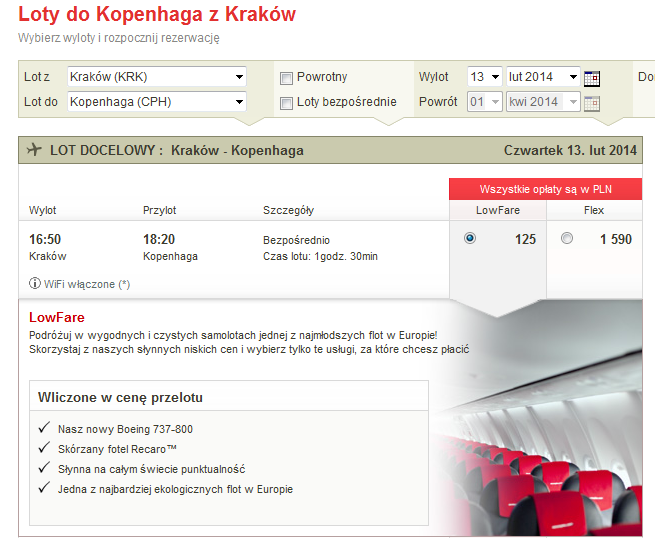Open the Lot z Kraków (KRK) dropdown
Image resolution: width=655 pixels, height=538 pixels.
pyautogui.click(x=157, y=77)
